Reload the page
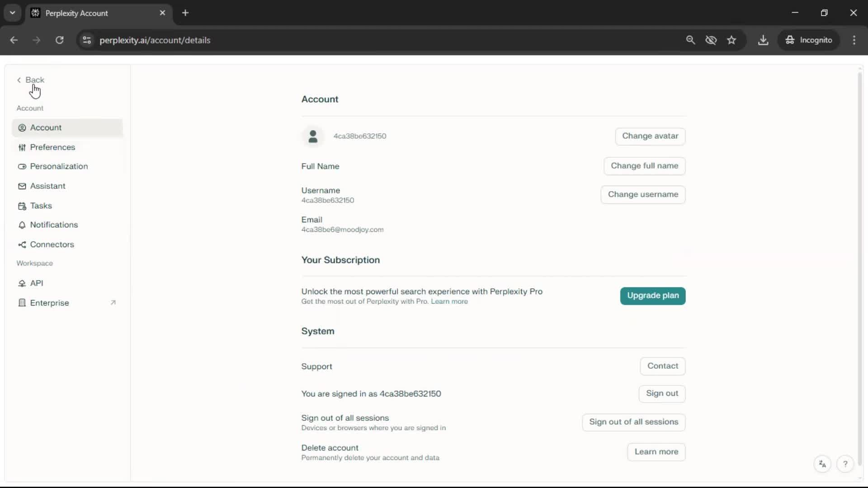Image resolution: width=868 pixels, height=488 pixels. [x=59, y=40]
